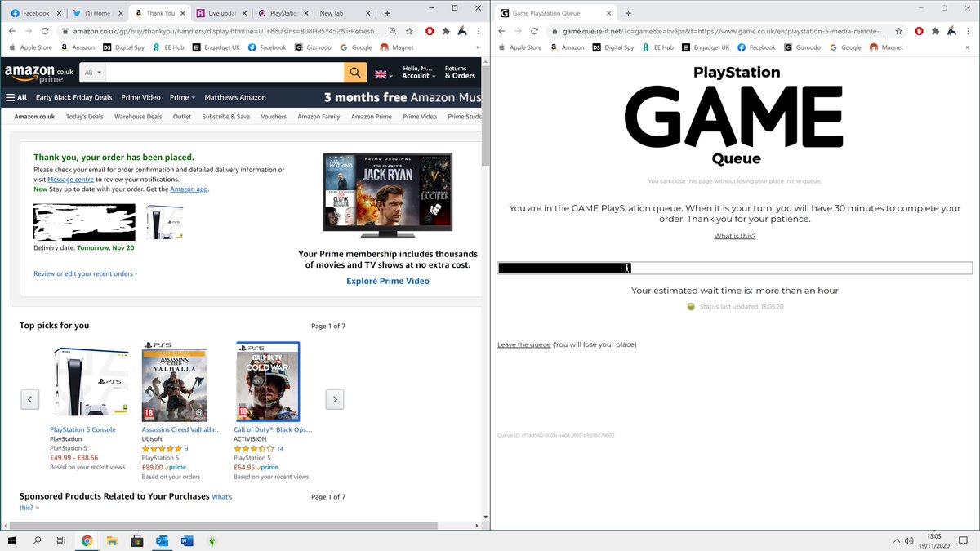This screenshot has width=980, height=551.
Task: Show more bookmarks in Amazon window
Action: click(478, 47)
